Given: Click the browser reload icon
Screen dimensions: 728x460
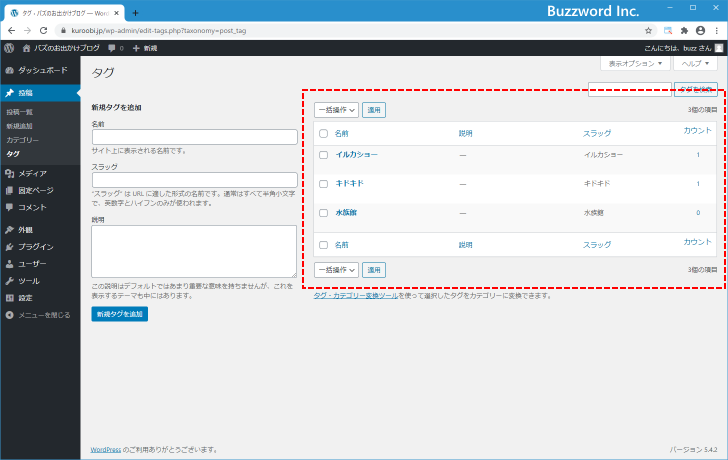Looking at the screenshot, I should coord(43,31).
